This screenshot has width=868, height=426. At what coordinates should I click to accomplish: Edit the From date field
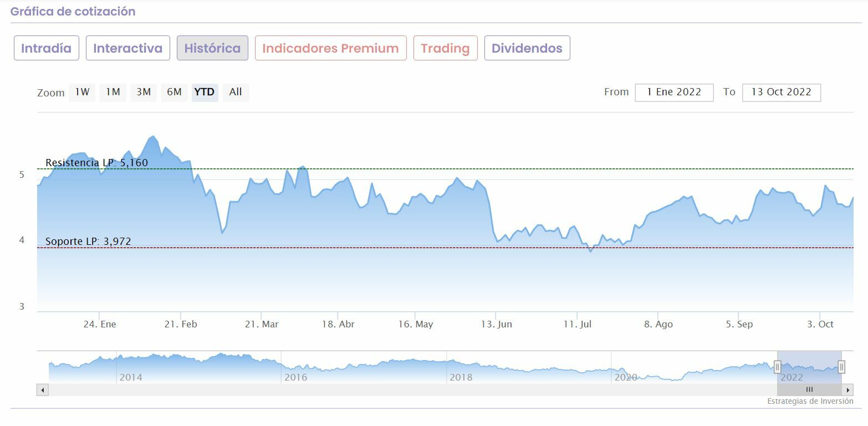click(674, 93)
